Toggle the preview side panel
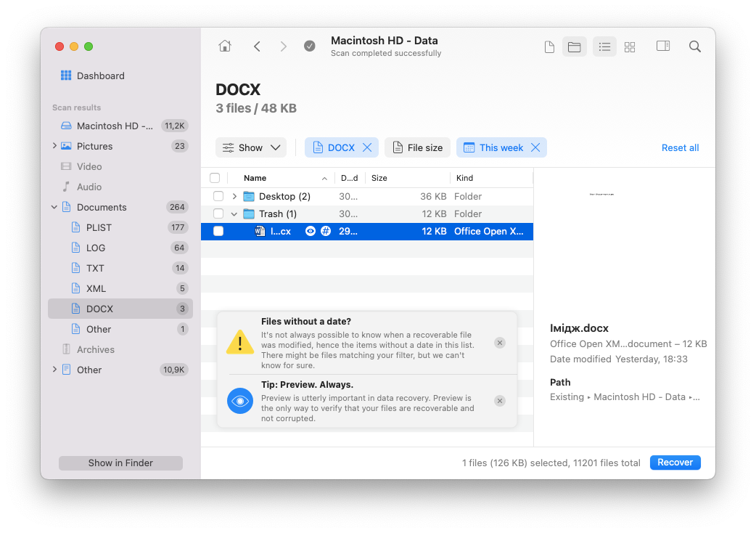This screenshot has height=533, width=756. [x=663, y=46]
